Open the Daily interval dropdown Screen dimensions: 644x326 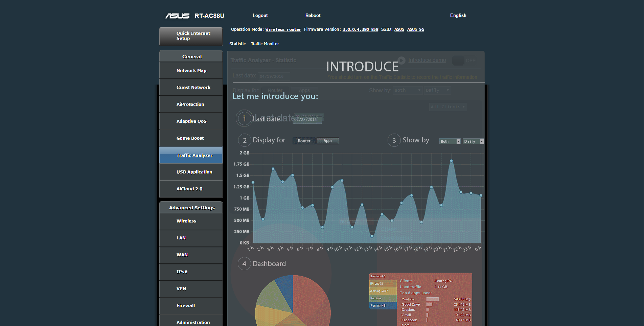[473, 141]
